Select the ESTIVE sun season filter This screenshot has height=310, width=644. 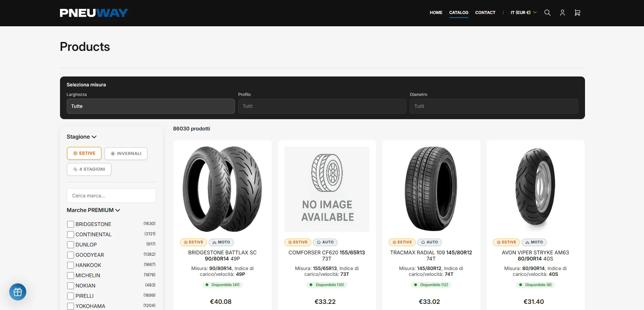coord(84,153)
